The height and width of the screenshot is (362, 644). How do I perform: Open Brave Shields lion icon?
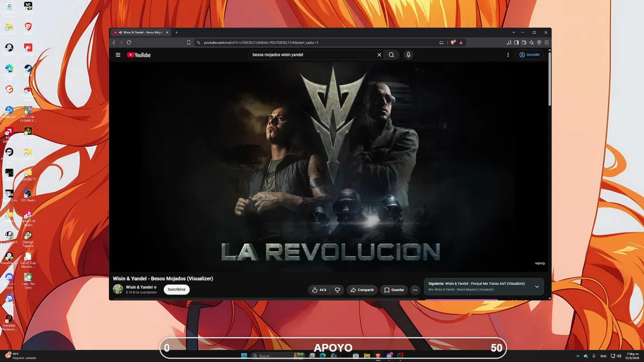453,42
